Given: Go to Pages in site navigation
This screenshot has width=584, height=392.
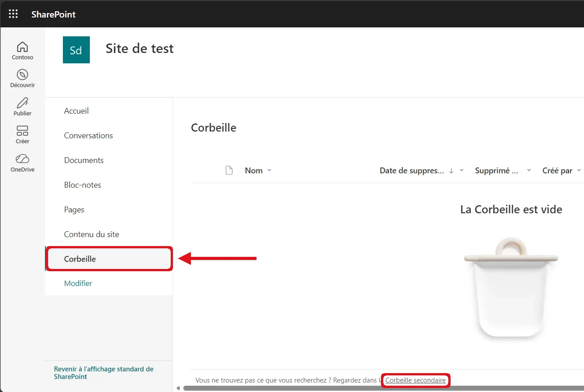Looking at the screenshot, I should tap(74, 210).
